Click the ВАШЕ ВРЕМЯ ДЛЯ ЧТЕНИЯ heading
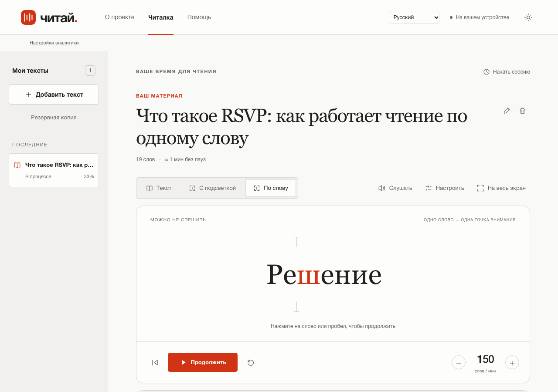This screenshot has height=392, width=558. (x=176, y=71)
